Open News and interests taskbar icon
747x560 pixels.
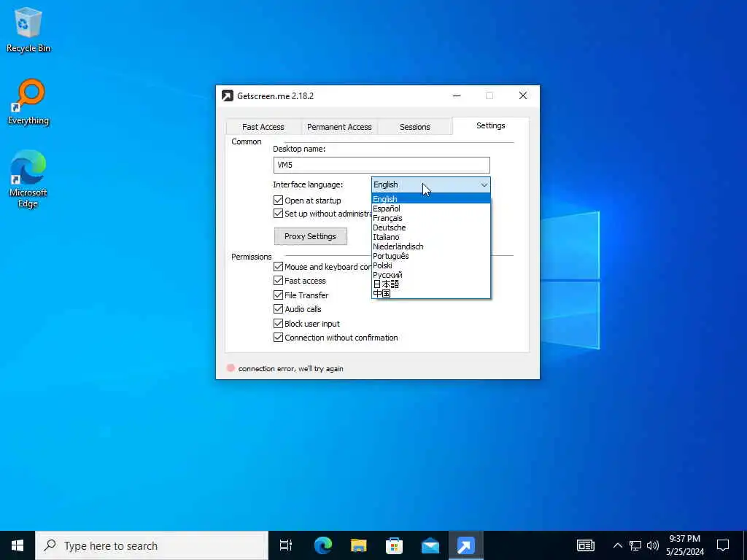[x=586, y=545]
